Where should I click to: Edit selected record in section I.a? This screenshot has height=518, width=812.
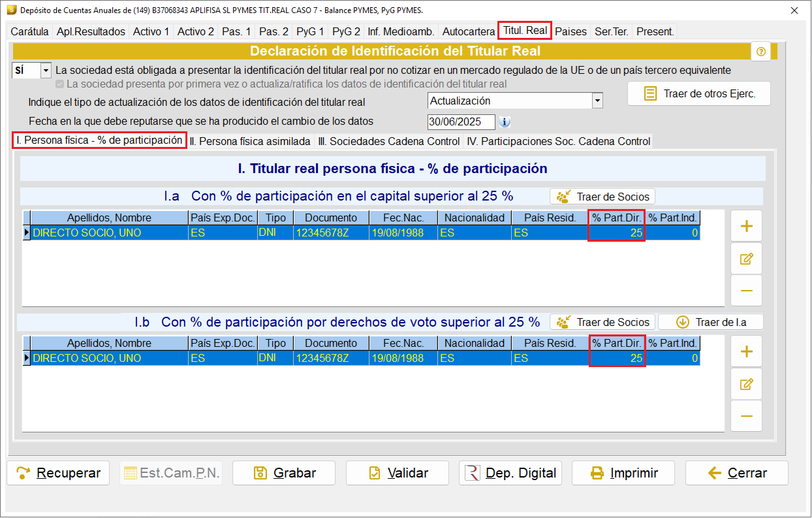746,259
